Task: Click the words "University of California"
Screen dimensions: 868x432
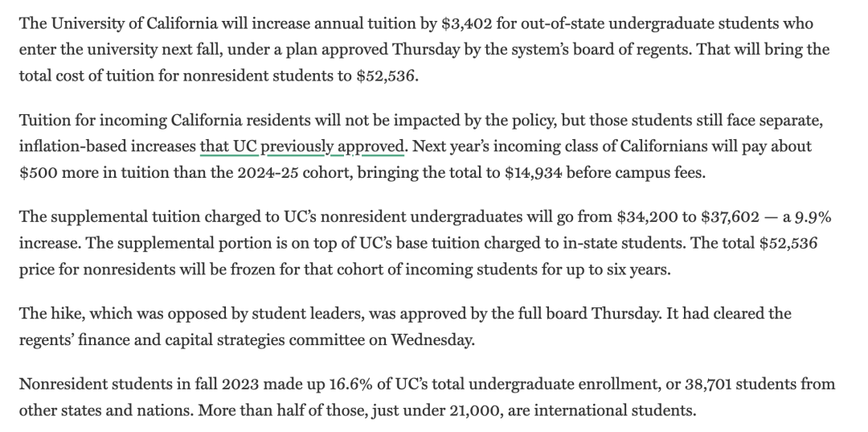Action: [x=134, y=24]
